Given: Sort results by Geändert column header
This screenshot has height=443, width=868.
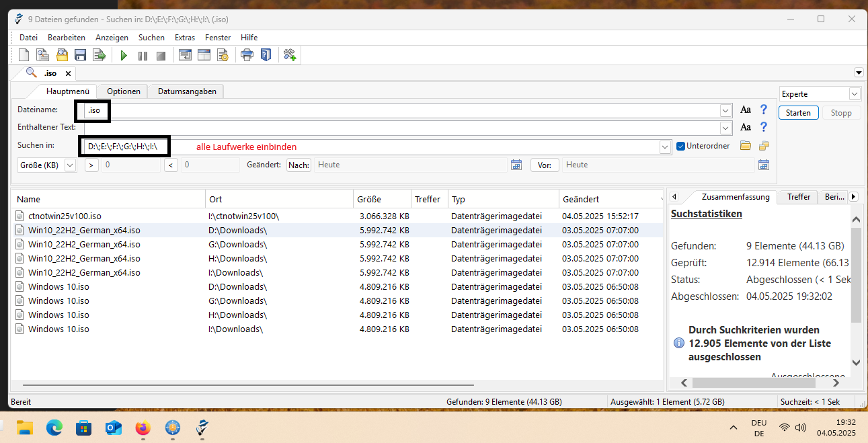Looking at the screenshot, I should click(611, 199).
